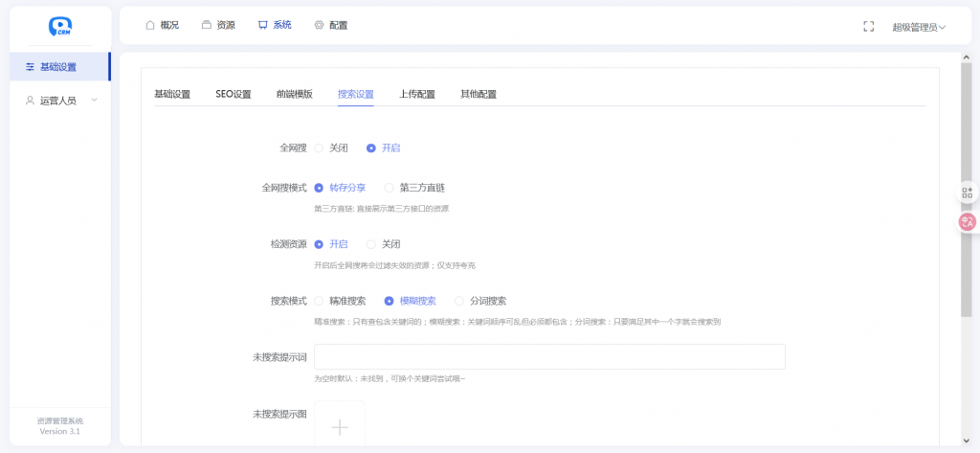The height and width of the screenshot is (453, 980).
Task: Click the grid apps floating icon
Action: 967,193
